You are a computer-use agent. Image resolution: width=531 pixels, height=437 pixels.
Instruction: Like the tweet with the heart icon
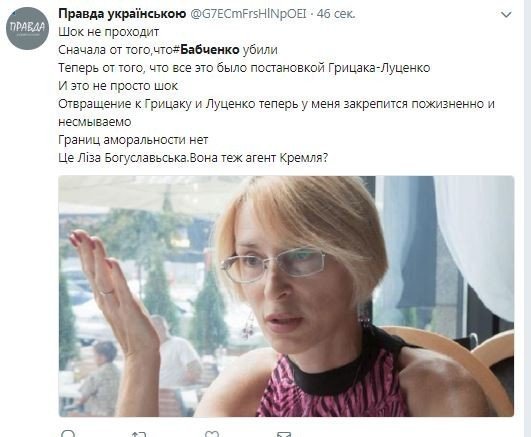tap(212, 434)
